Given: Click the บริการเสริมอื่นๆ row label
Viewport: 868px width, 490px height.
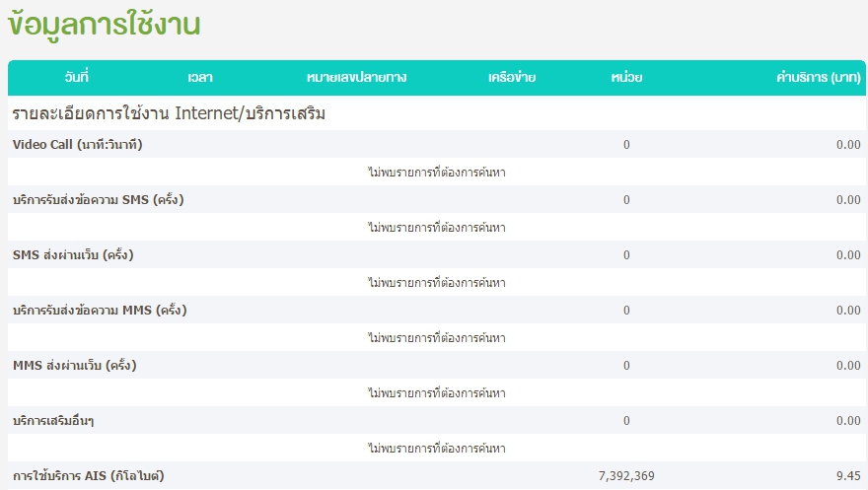Looking at the screenshot, I should (61, 421).
